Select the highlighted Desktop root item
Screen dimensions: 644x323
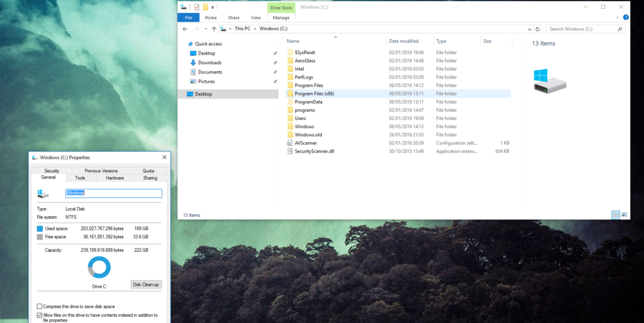[228, 94]
